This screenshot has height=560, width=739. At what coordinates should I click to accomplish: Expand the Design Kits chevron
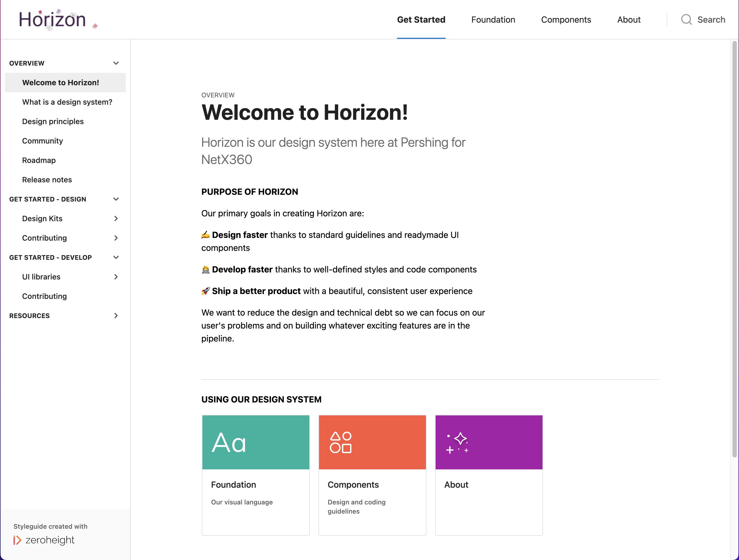pos(116,218)
